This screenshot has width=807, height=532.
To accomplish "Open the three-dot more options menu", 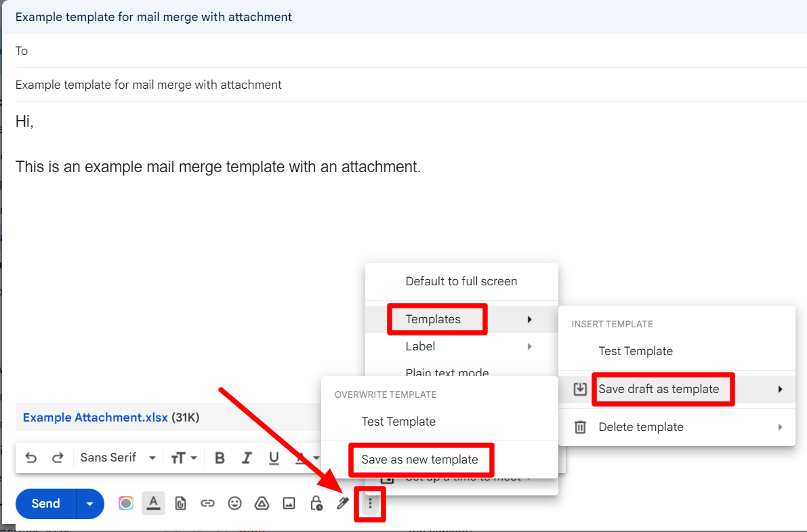I will pyautogui.click(x=370, y=504).
